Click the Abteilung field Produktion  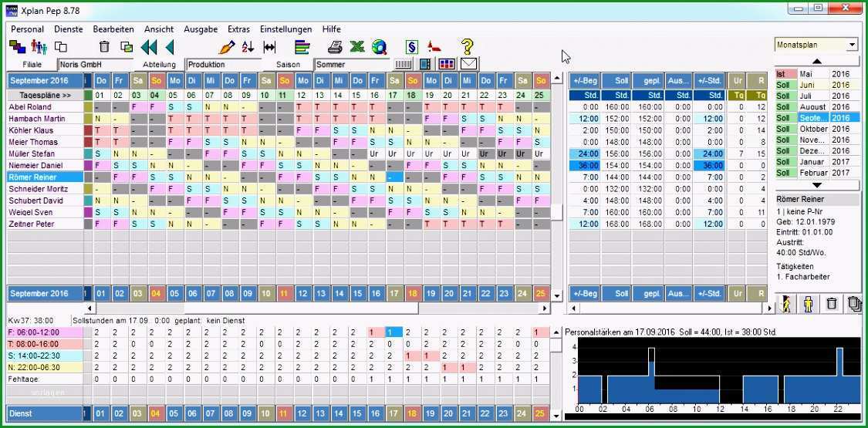pos(225,65)
